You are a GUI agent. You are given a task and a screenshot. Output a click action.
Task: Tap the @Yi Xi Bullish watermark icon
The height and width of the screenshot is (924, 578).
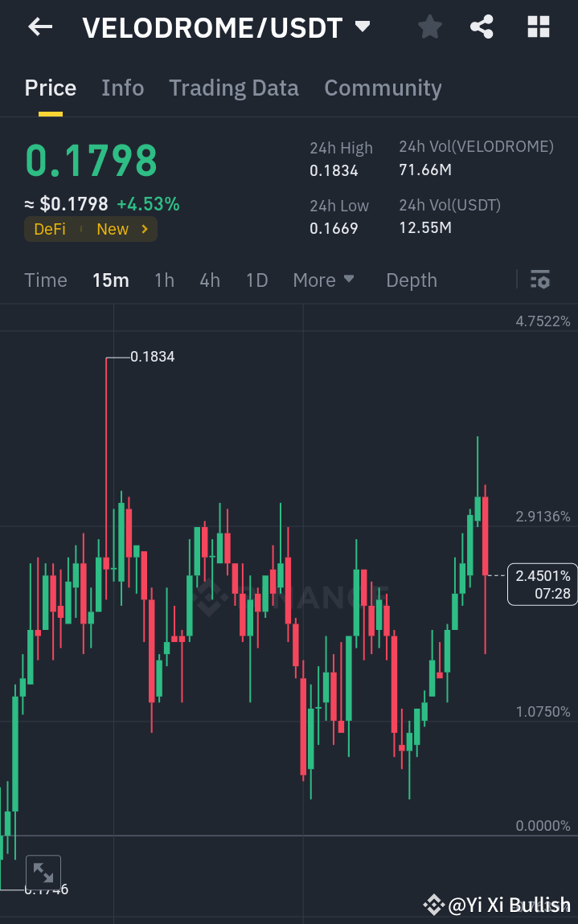click(433, 905)
